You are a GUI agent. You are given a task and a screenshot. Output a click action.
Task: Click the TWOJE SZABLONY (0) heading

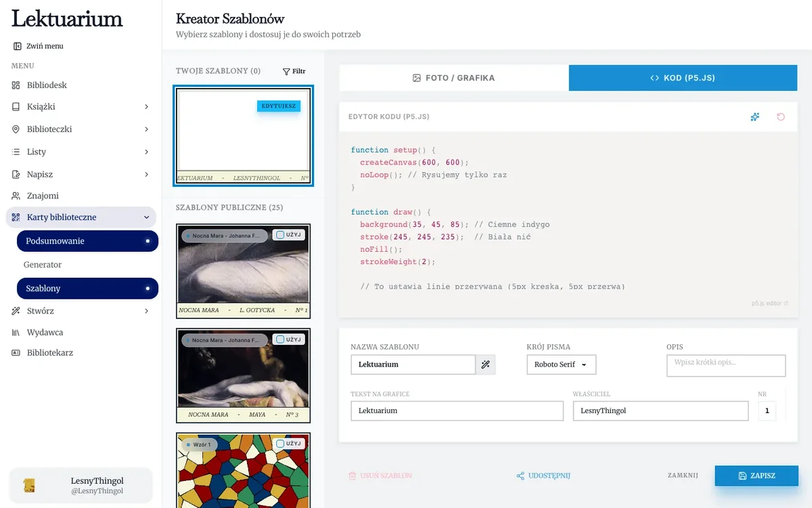[218, 71]
